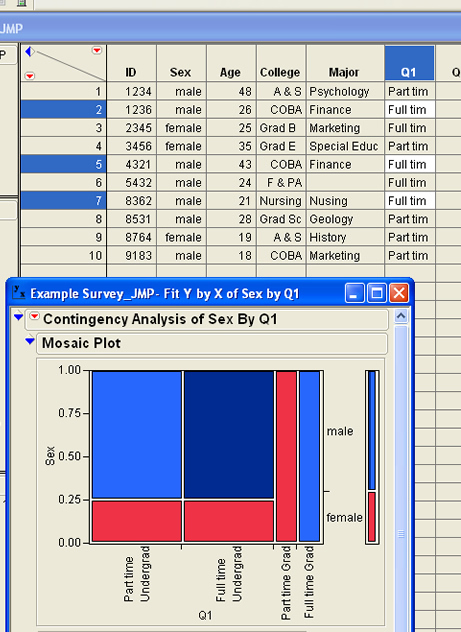Deselect highlighted row 5
The height and width of the screenshot is (632, 461).
63,164
